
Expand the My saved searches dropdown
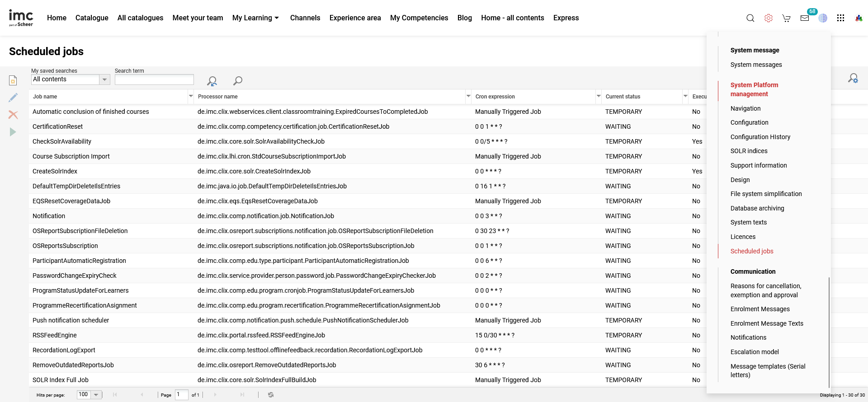104,79
